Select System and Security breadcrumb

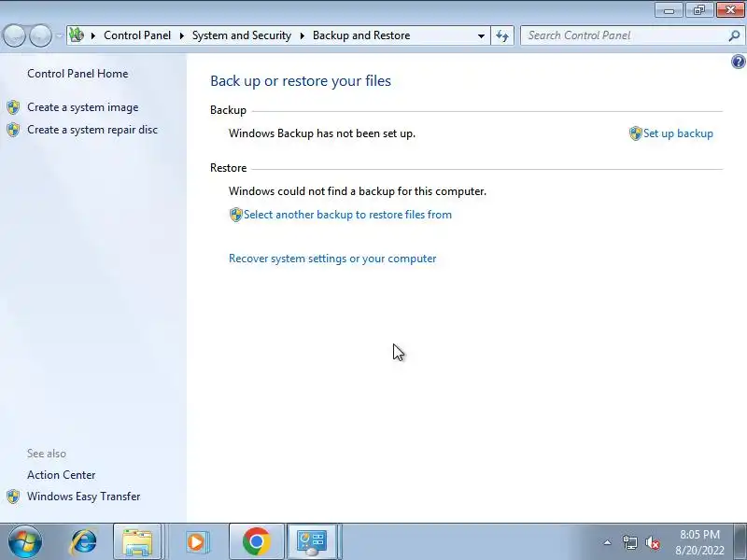pyautogui.click(x=242, y=35)
